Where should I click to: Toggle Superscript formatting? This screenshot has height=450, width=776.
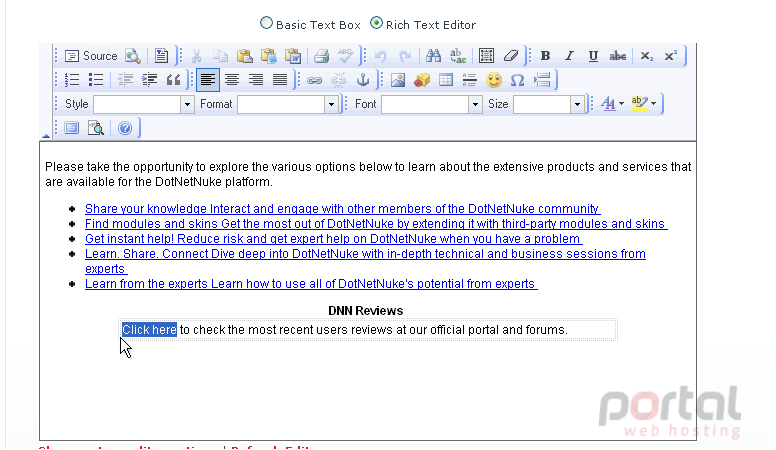point(671,56)
